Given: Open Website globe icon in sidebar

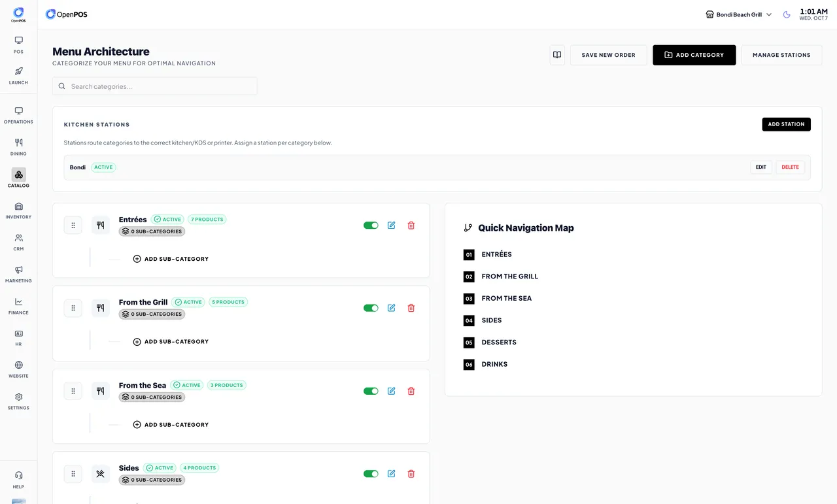Looking at the screenshot, I should [x=18, y=369].
